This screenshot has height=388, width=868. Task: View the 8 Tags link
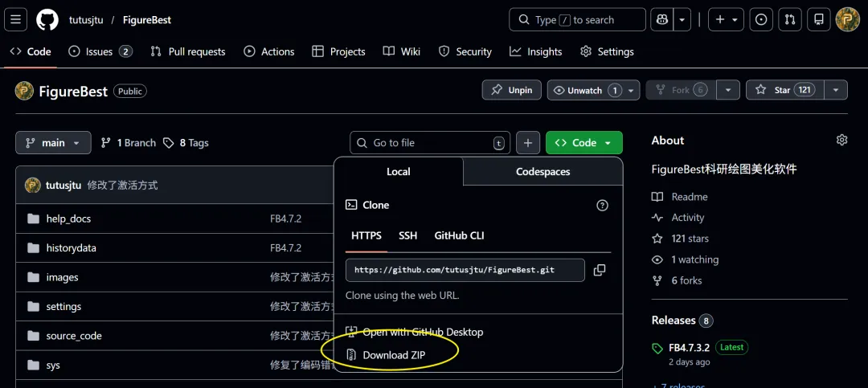click(x=186, y=143)
